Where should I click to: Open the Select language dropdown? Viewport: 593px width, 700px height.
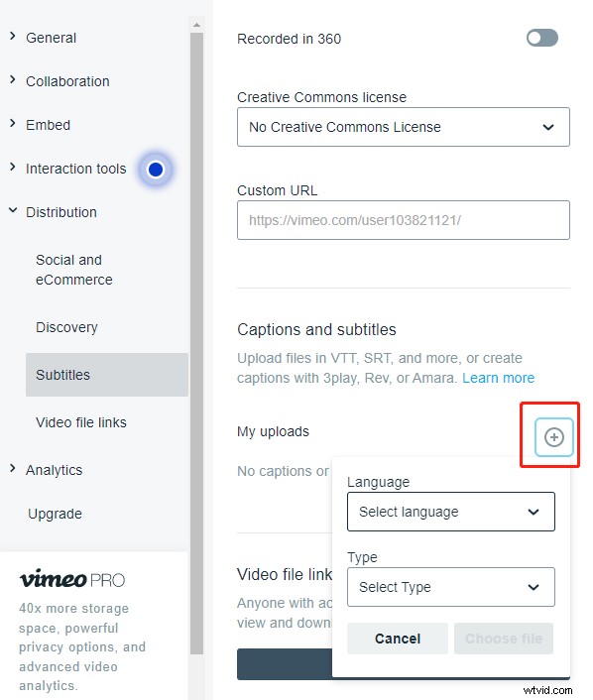451,512
